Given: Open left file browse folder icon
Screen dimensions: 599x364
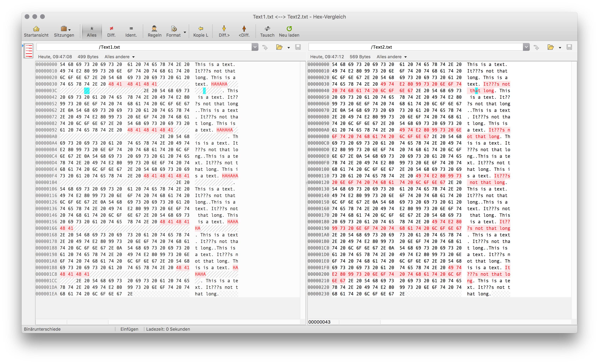Looking at the screenshot, I should tap(279, 47).
